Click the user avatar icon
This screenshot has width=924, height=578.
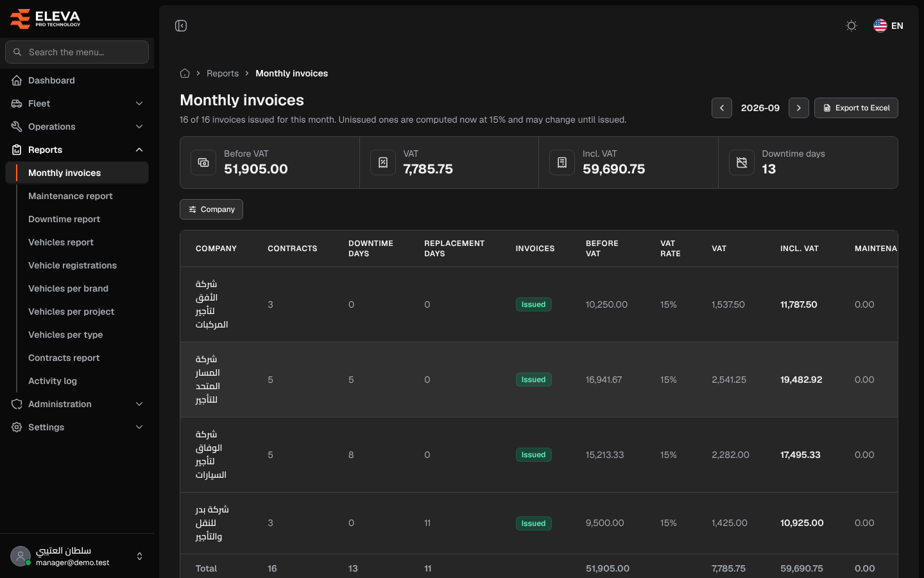[21, 556]
